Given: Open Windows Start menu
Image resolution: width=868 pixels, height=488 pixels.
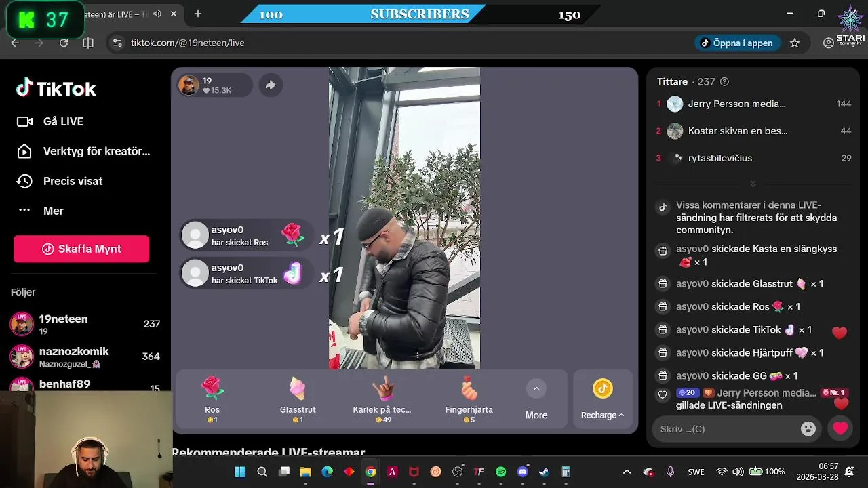Looking at the screenshot, I should click(240, 472).
